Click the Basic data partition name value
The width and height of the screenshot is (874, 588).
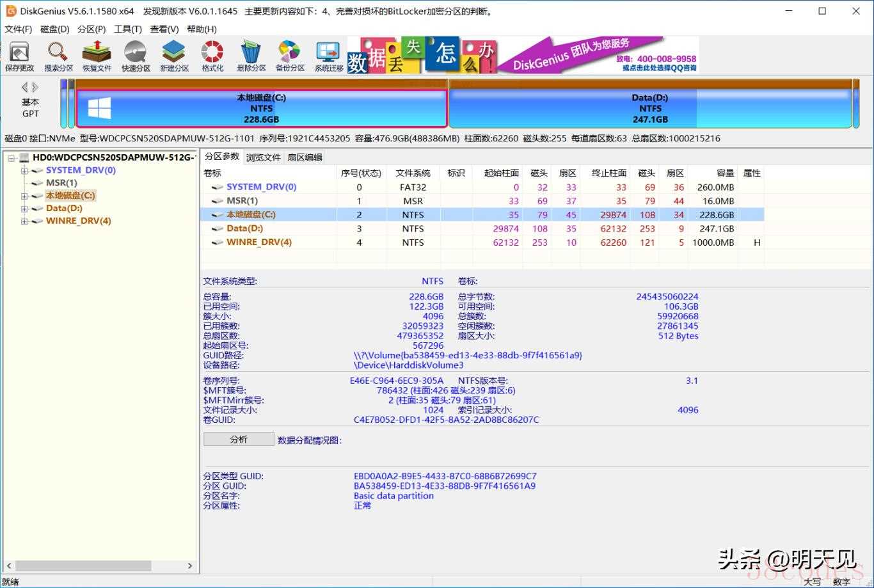(393, 496)
